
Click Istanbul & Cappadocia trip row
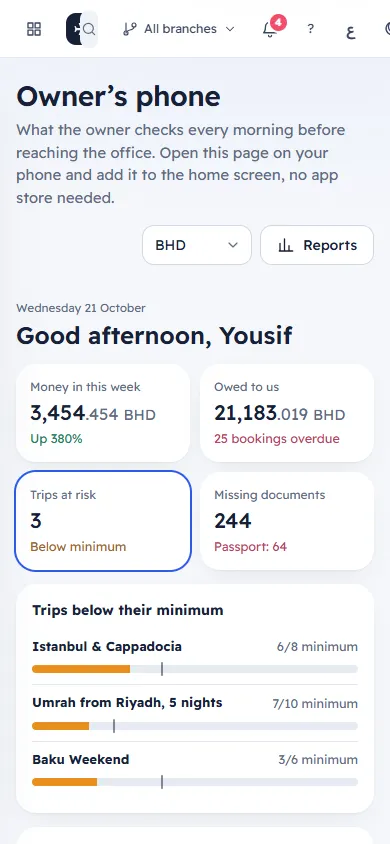click(x=195, y=657)
